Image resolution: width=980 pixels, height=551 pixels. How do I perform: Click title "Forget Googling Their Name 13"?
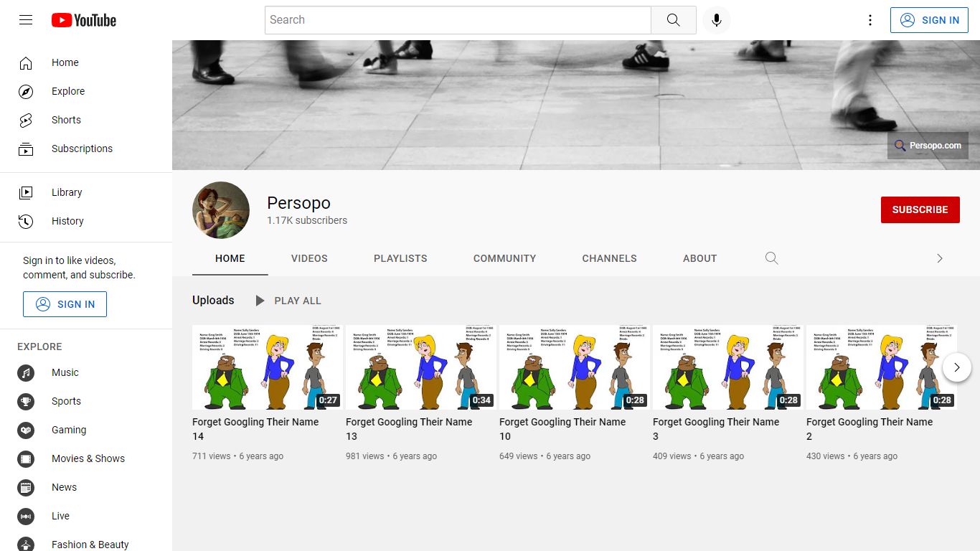click(x=409, y=429)
